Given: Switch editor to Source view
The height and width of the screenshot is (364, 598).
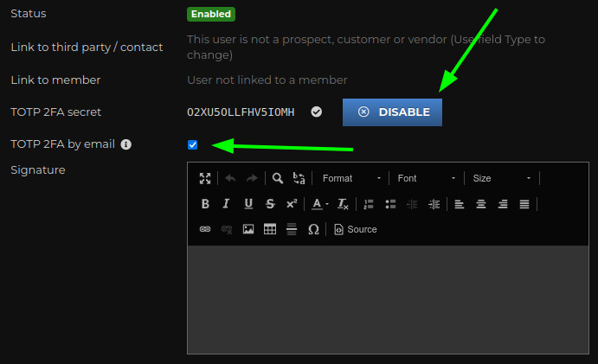Looking at the screenshot, I should pos(356,229).
